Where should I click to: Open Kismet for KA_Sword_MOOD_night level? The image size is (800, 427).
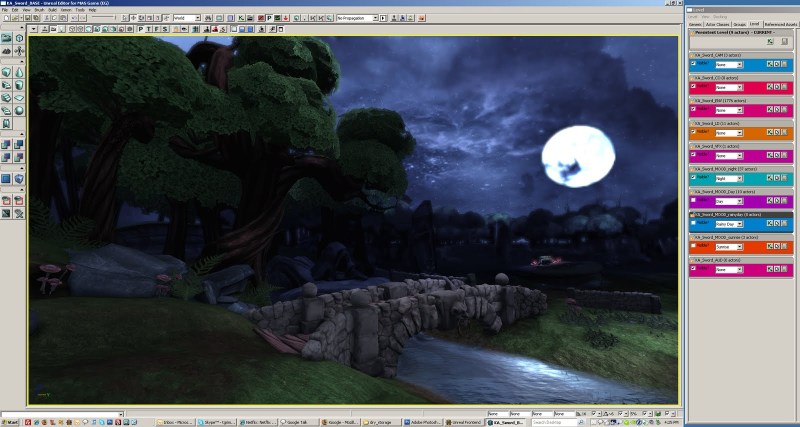click(x=770, y=178)
